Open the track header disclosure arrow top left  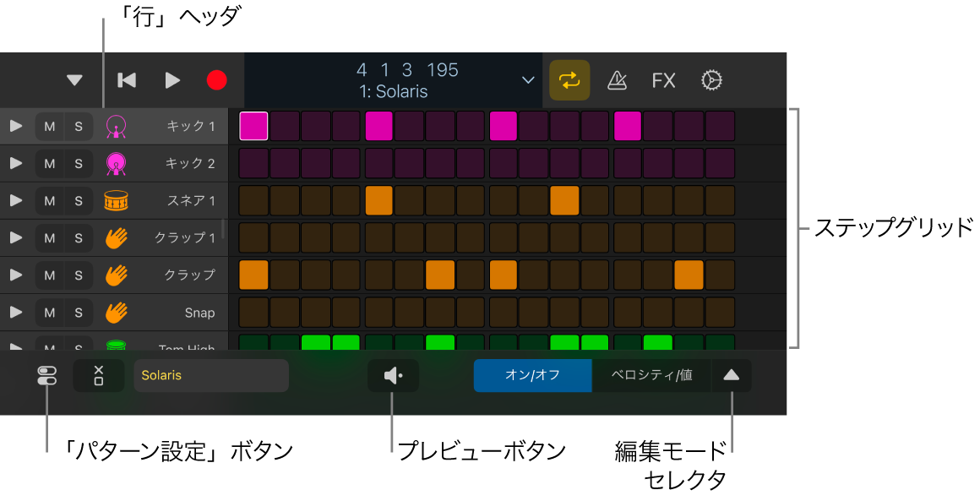(74, 80)
